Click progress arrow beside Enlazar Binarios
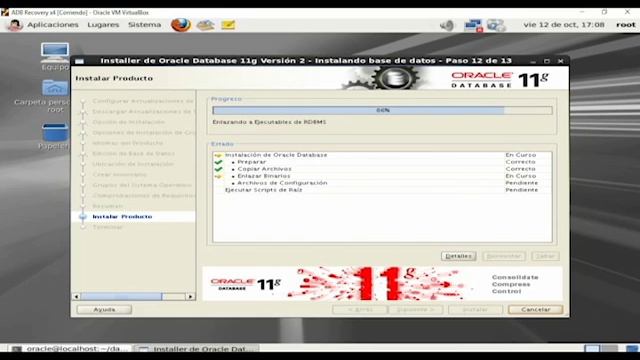Screen dimensions: 640x360 tap(219, 176)
